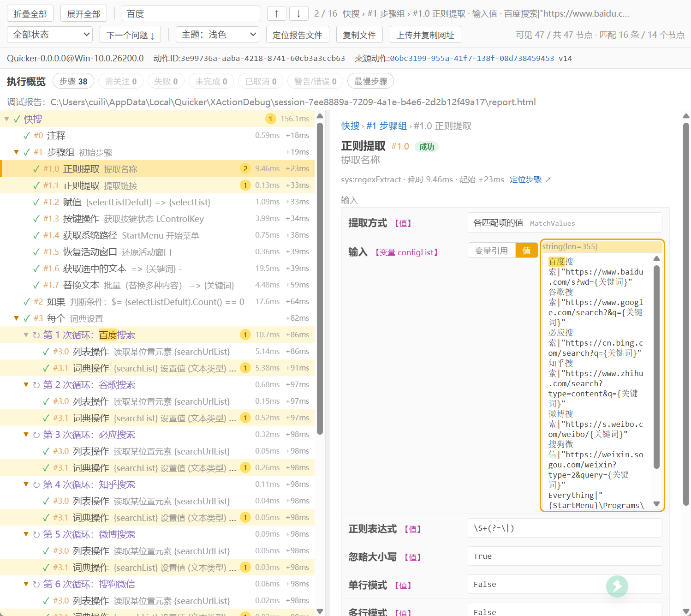Click the down arrow next match button
This screenshot has width=691, height=616.
click(x=298, y=13)
